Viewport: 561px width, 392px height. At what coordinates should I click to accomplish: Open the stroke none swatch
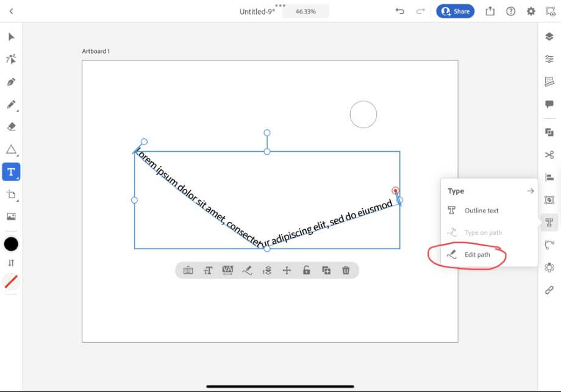tap(11, 282)
